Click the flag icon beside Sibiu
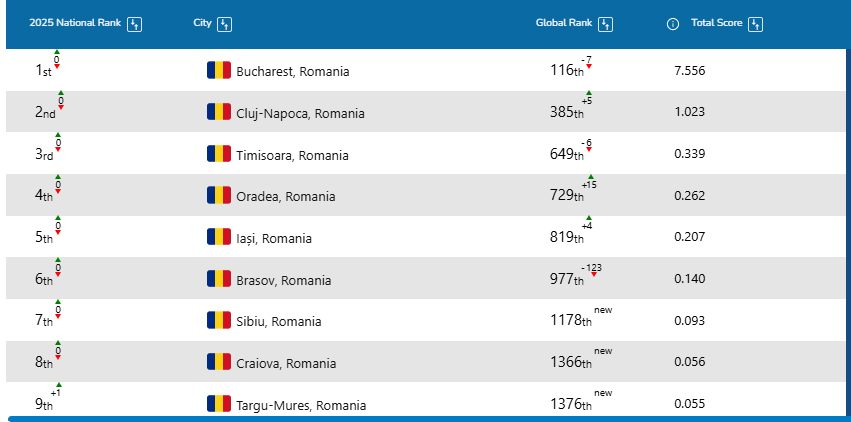 click(x=219, y=321)
